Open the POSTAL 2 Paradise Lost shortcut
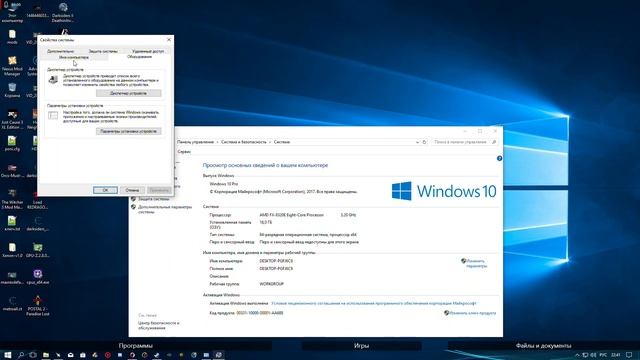This screenshot has height=360, width=640. [38, 306]
